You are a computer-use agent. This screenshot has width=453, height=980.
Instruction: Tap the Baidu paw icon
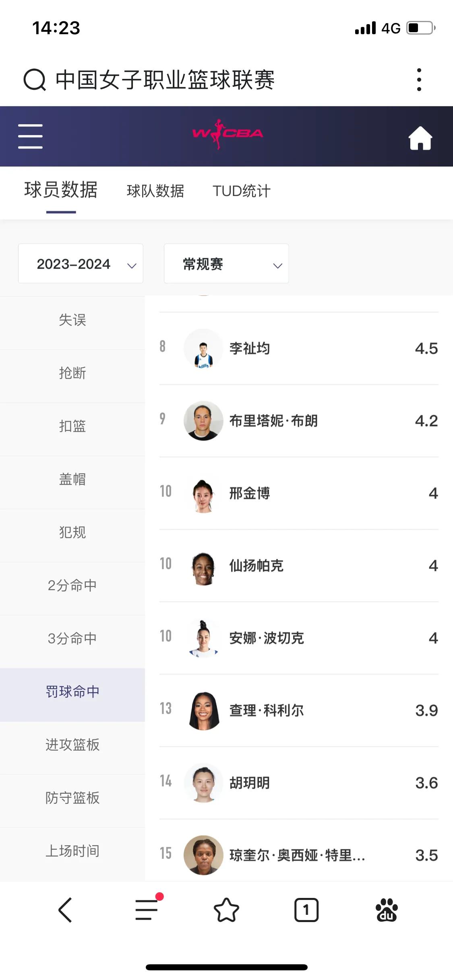pyautogui.click(x=387, y=910)
